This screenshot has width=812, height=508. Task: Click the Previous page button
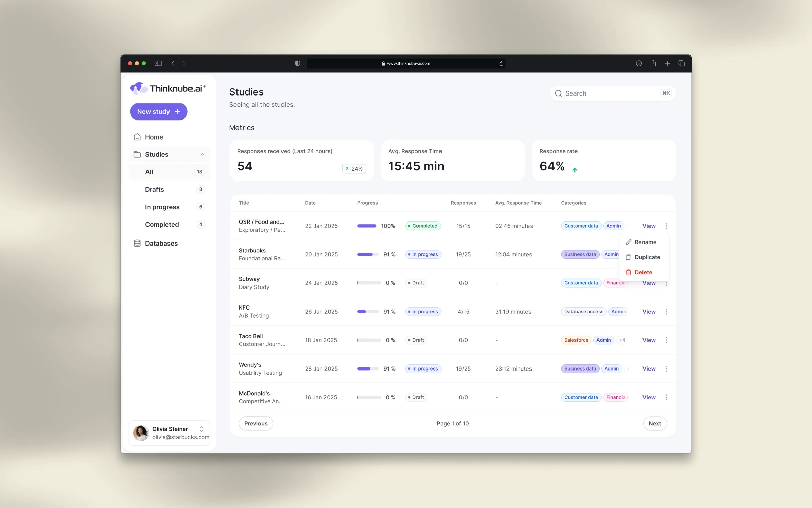tap(256, 423)
